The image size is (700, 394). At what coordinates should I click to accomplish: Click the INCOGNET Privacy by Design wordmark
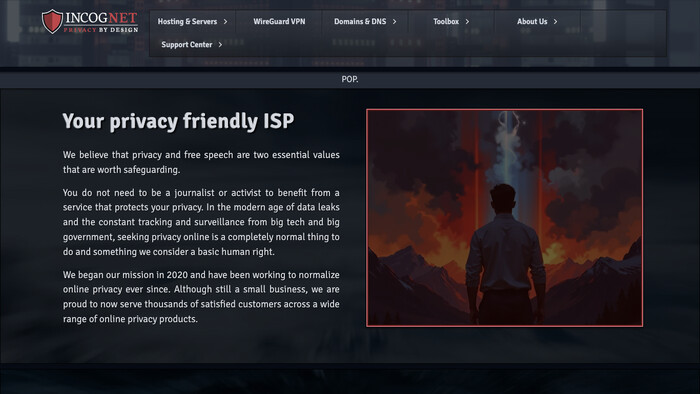101,22
